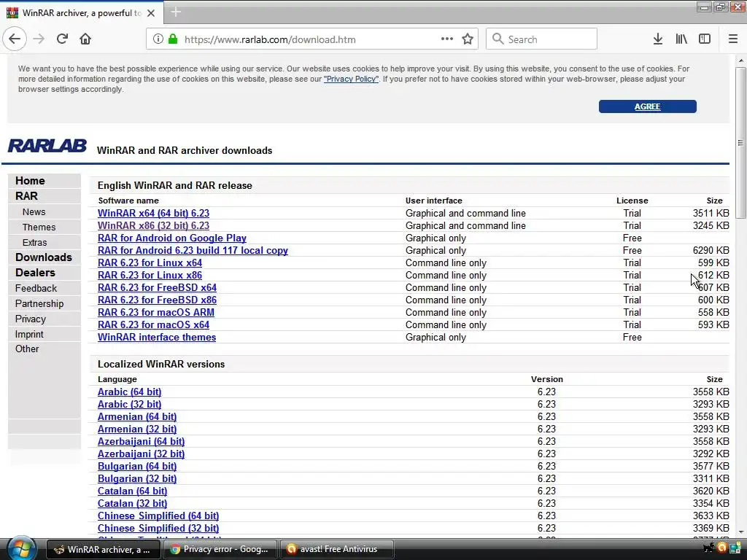The width and height of the screenshot is (747, 560).
Task: Reload the page with the refresh icon
Action: [62, 39]
